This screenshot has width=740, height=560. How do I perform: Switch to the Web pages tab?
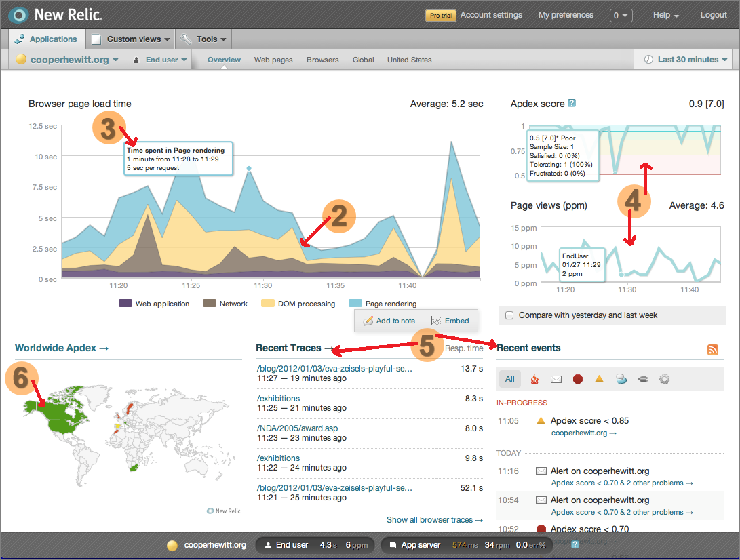click(273, 60)
